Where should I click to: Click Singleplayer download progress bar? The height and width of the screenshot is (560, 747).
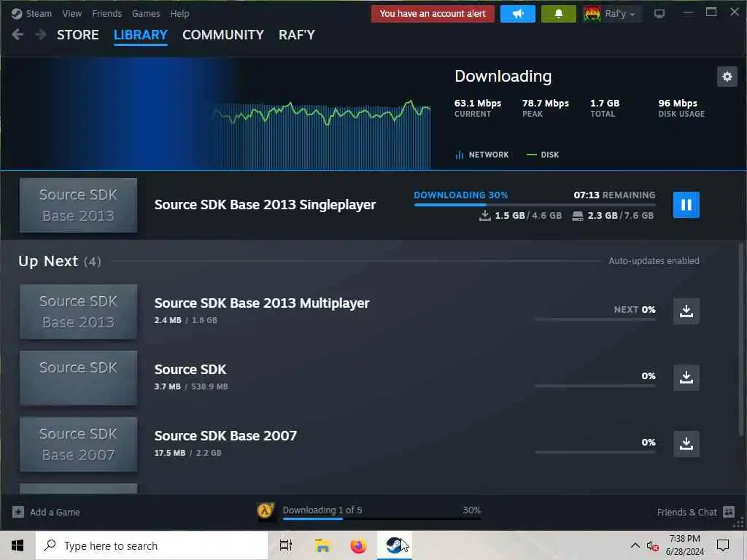(535, 205)
